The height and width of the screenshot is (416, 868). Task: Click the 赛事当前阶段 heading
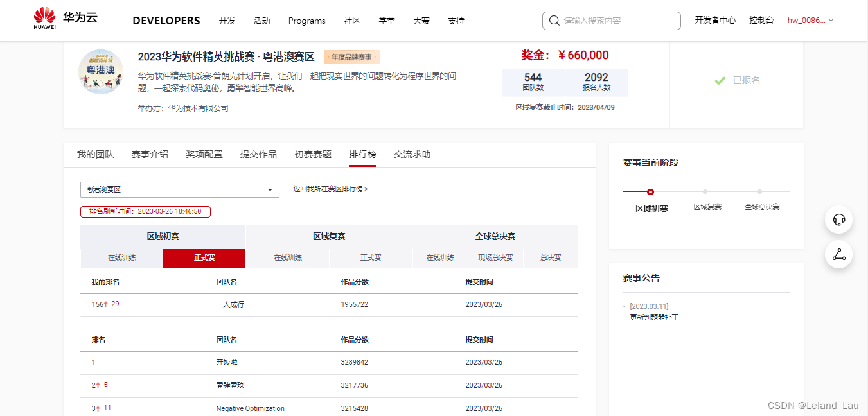pos(651,162)
